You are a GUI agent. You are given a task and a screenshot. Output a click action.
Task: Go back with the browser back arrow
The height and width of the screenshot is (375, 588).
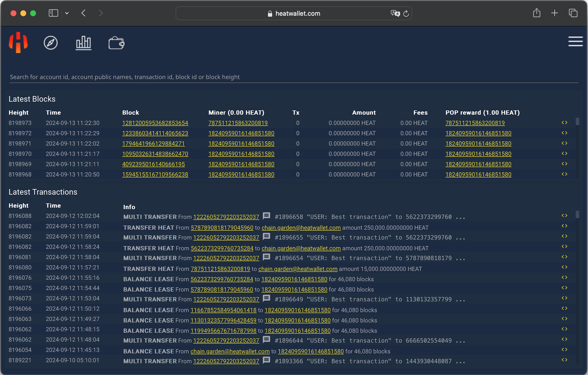point(83,13)
